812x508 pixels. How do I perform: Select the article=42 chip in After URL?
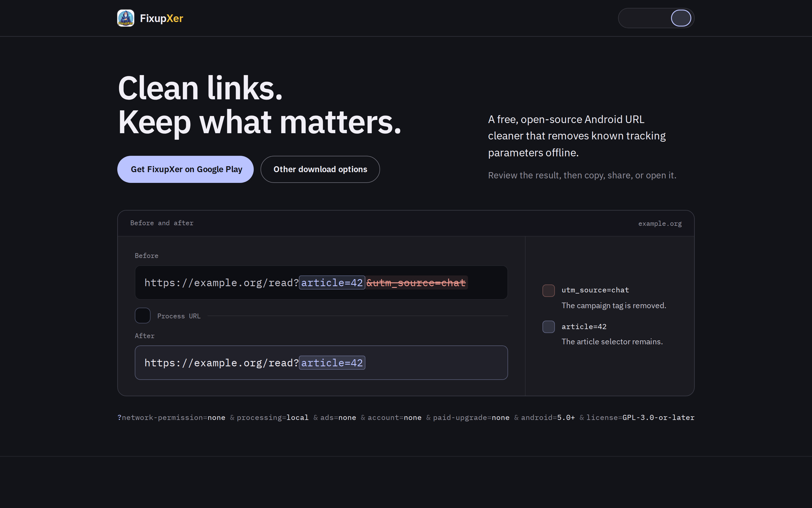click(332, 363)
